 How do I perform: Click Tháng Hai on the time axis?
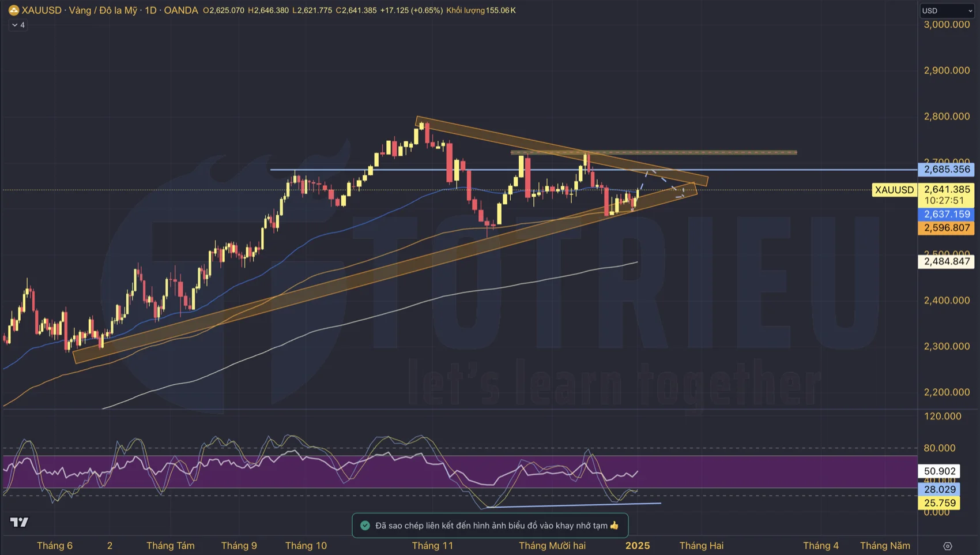coord(702,546)
